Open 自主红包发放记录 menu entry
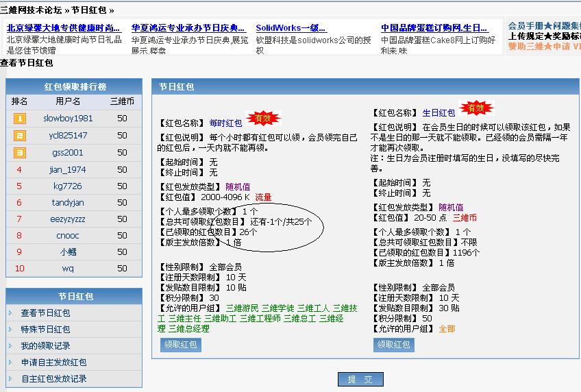This screenshot has height=392, width=581. pyautogui.click(x=53, y=379)
